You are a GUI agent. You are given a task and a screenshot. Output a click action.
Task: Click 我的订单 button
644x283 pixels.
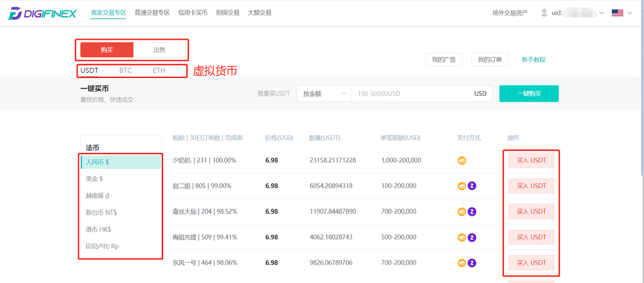(490, 59)
